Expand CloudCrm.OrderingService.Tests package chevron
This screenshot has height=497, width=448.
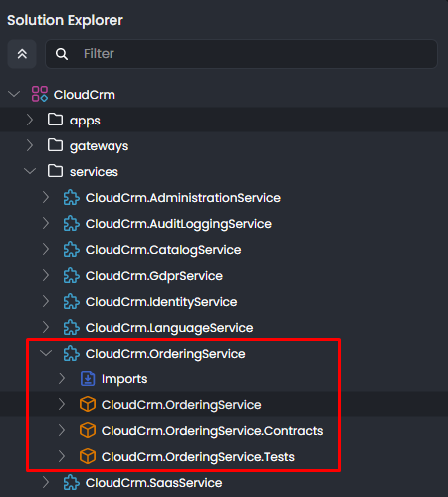pyautogui.click(x=62, y=456)
